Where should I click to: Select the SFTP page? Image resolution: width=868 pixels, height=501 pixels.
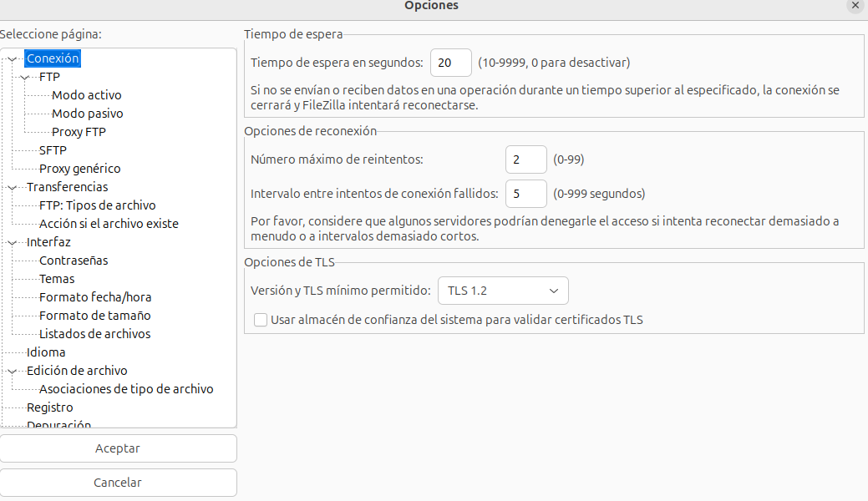tap(53, 150)
